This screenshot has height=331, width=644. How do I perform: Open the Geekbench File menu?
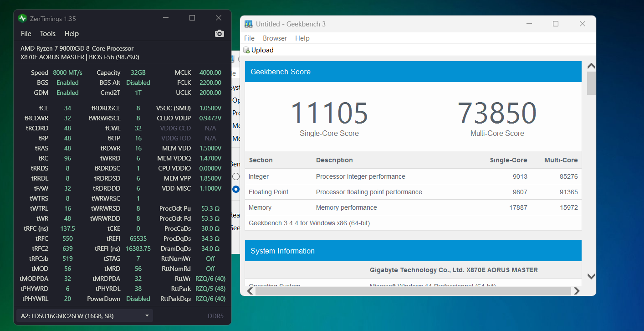[x=249, y=38]
